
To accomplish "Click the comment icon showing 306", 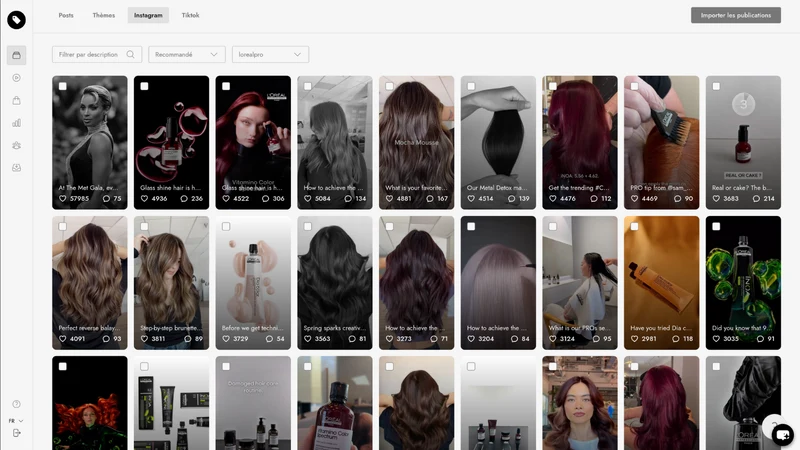I will 265,198.
